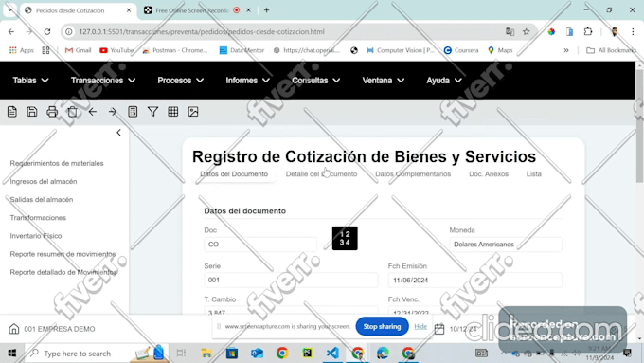
Task: Open the Tablas dropdown menu
Action: tap(31, 81)
